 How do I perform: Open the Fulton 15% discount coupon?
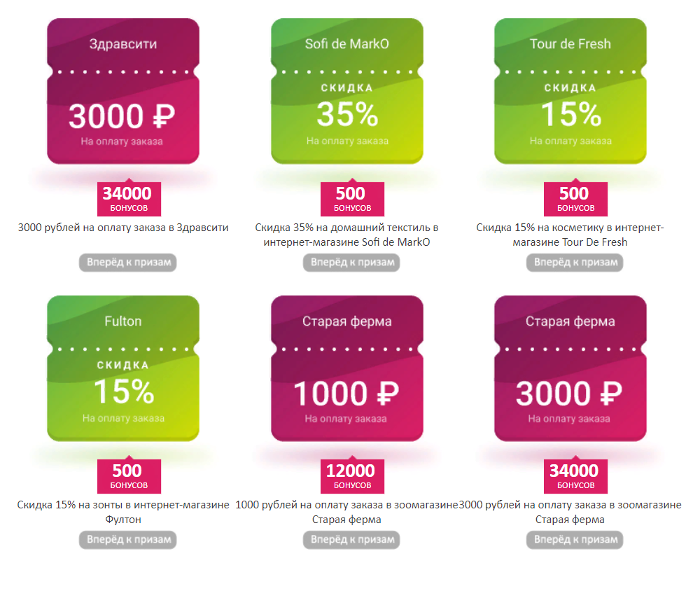tap(123, 368)
